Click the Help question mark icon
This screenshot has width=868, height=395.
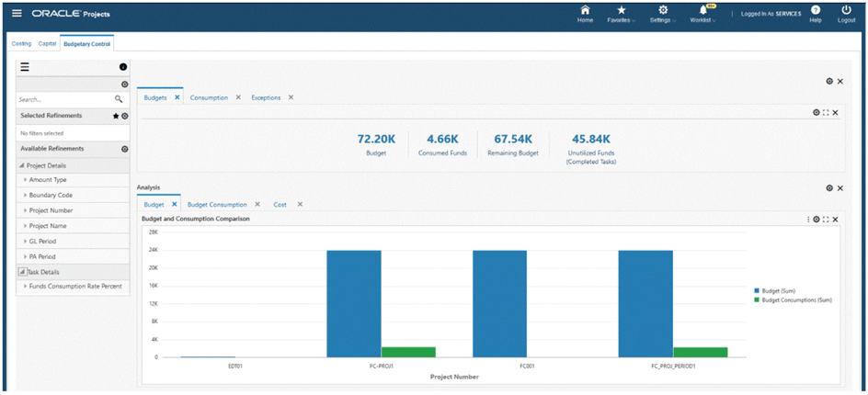(816, 10)
